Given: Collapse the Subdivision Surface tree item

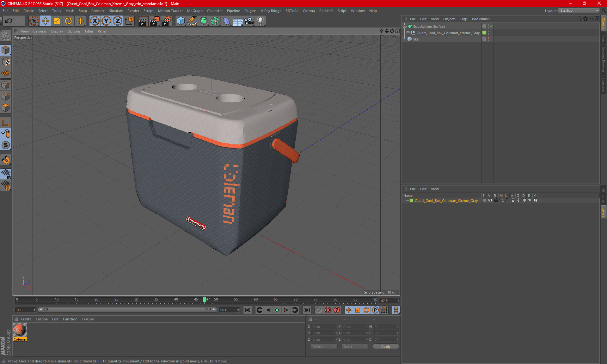Looking at the screenshot, I should [x=405, y=27].
